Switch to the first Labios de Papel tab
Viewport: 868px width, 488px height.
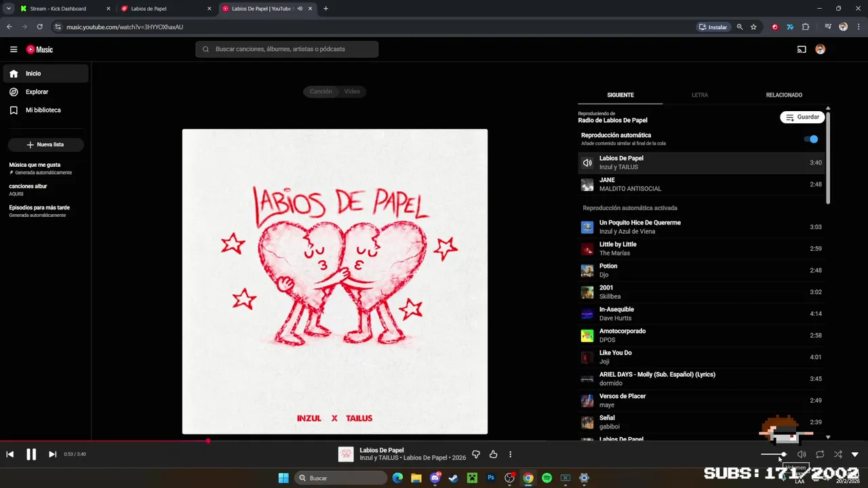(165, 9)
